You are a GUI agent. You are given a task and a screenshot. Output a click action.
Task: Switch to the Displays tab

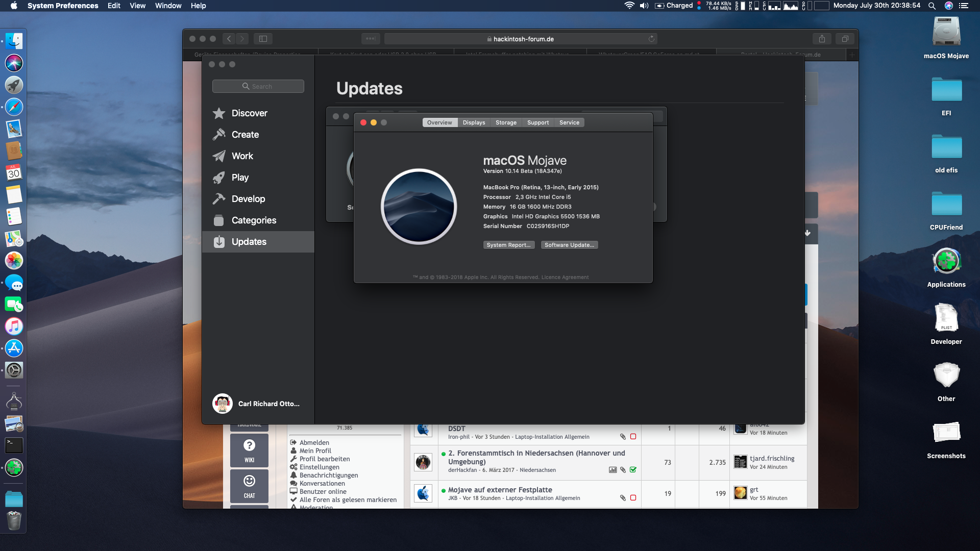click(474, 122)
